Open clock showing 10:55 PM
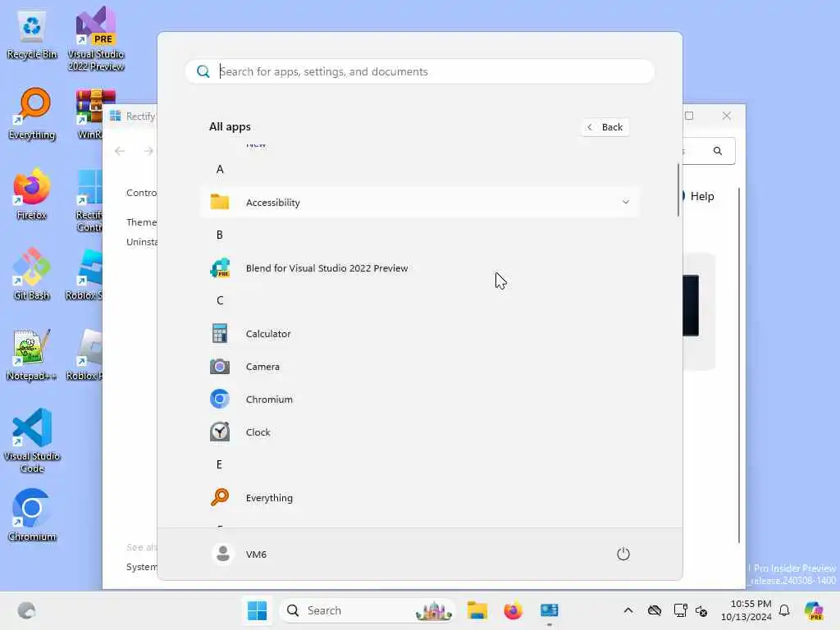 tap(746, 610)
